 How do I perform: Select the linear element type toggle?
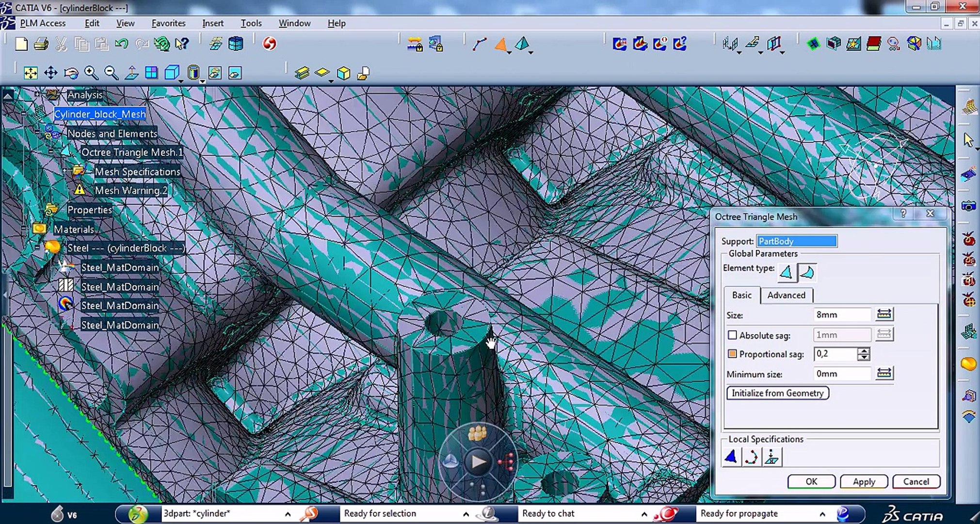pos(787,273)
